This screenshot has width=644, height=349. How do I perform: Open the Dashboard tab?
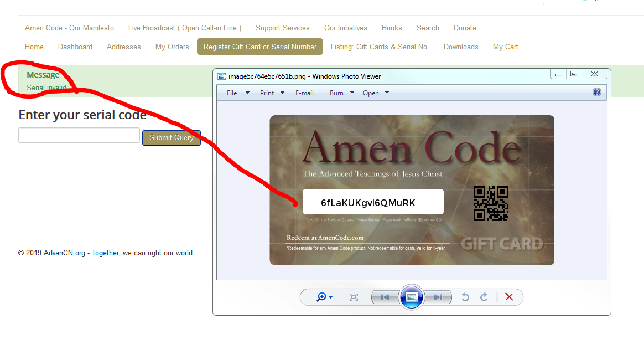(x=75, y=47)
